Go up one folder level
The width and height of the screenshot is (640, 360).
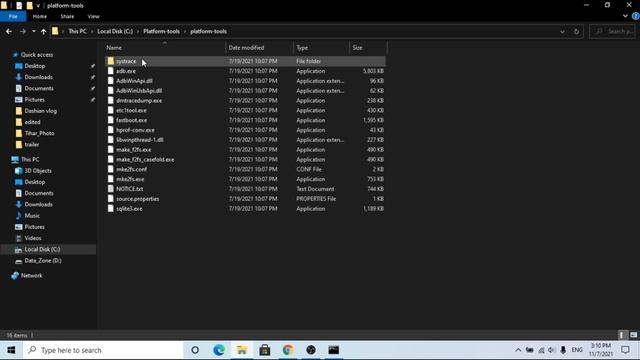tap(43, 31)
